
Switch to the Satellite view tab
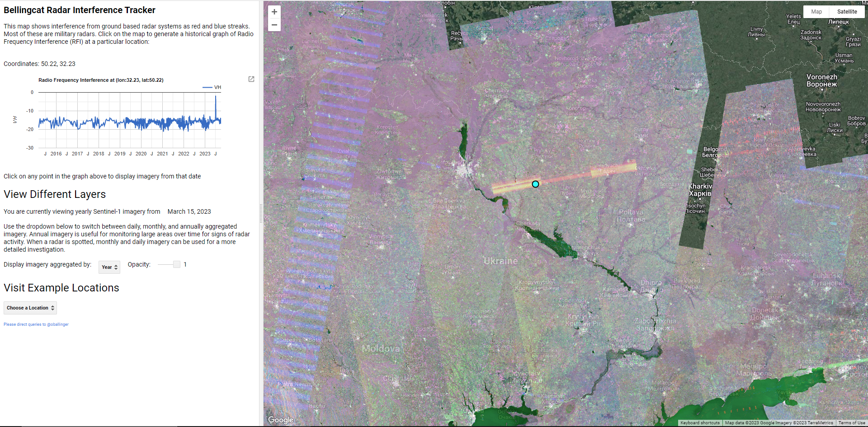click(x=847, y=12)
